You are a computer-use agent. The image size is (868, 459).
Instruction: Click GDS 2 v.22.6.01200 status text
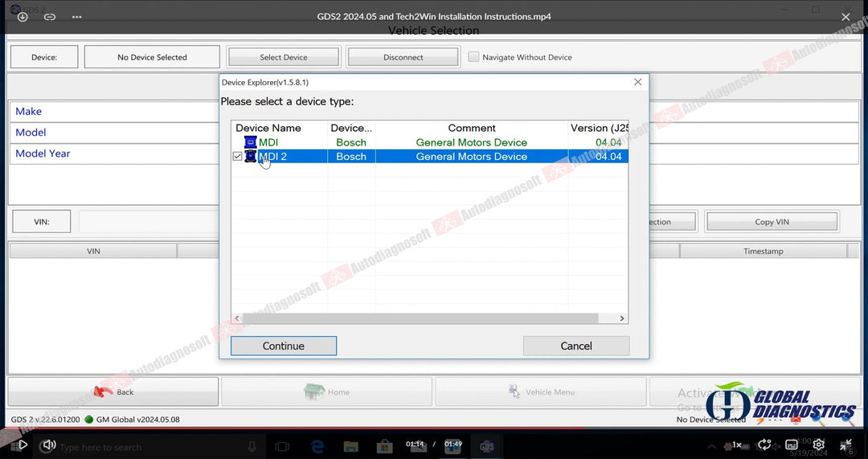[x=45, y=419]
